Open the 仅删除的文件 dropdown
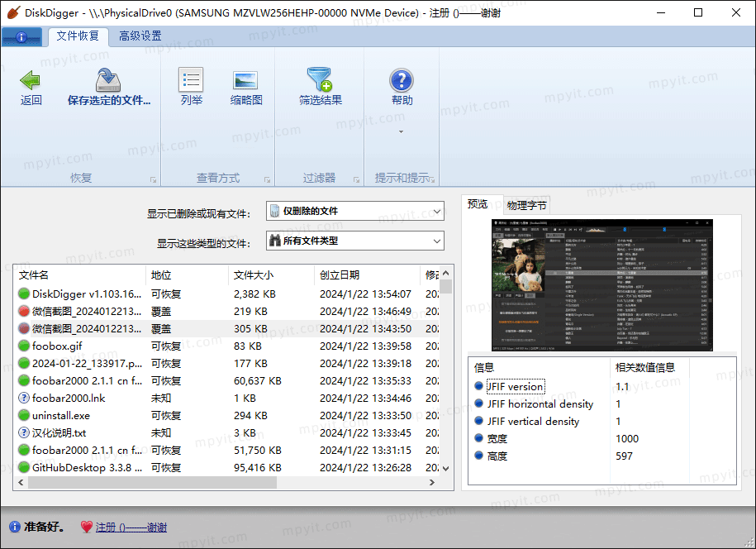The image size is (756, 549). coord(354,212)
